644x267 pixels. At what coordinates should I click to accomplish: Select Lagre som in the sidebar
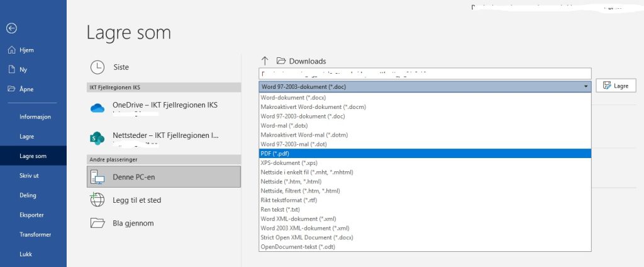click(x=33, y=156)
